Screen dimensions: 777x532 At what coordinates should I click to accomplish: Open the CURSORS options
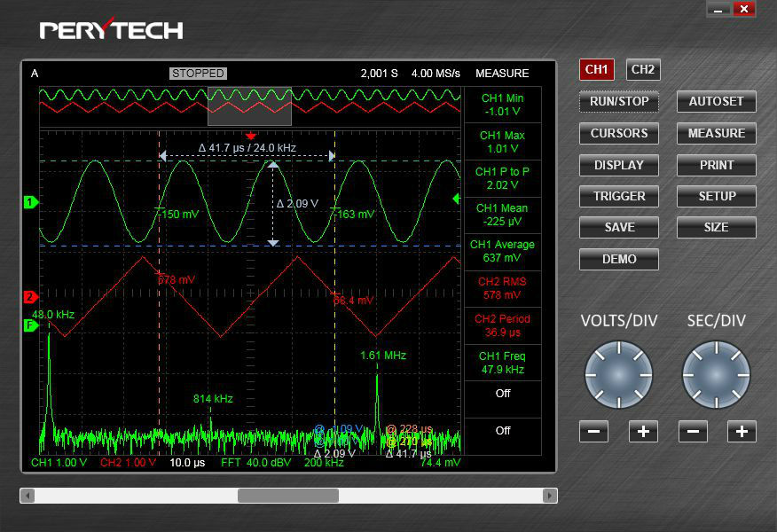(619, 133)
